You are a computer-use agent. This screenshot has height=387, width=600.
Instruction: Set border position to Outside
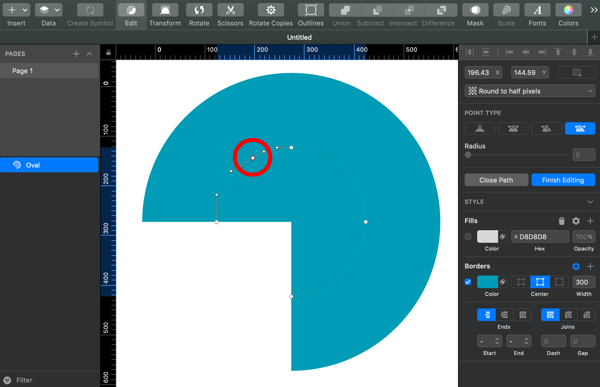559,282
